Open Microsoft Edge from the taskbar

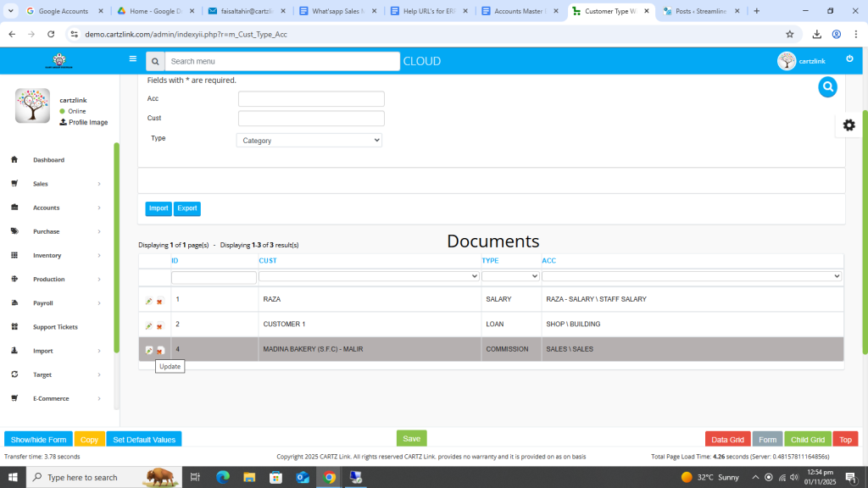click(x=223, y=477)
